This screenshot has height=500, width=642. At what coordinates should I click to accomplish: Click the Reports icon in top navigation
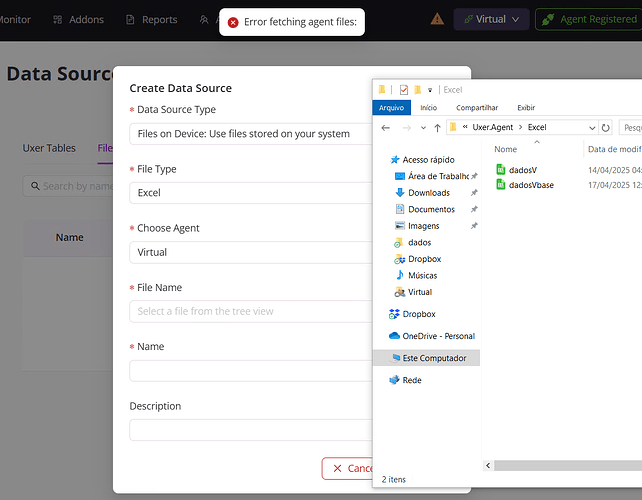tap(132, 19)
